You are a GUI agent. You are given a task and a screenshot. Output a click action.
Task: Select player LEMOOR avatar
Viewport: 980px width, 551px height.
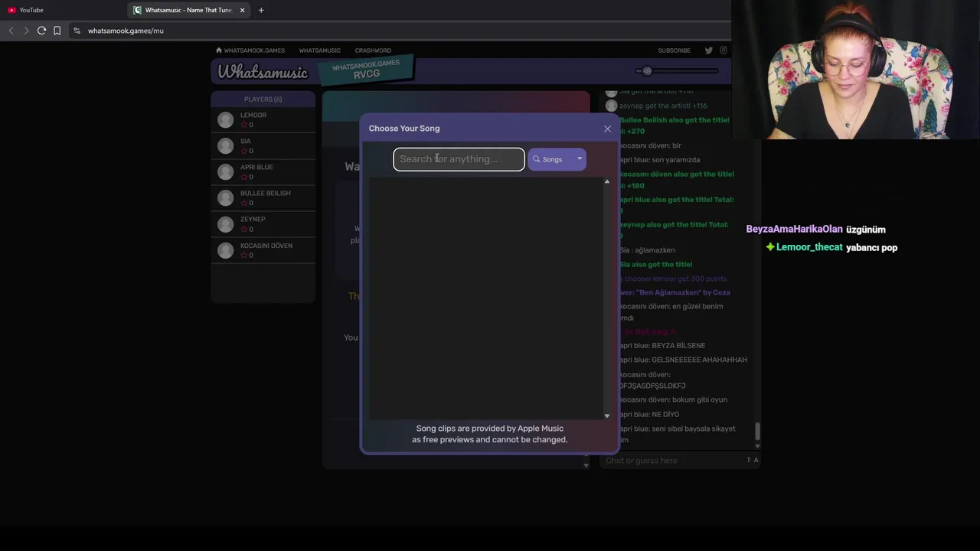click(x=225, y=120)
